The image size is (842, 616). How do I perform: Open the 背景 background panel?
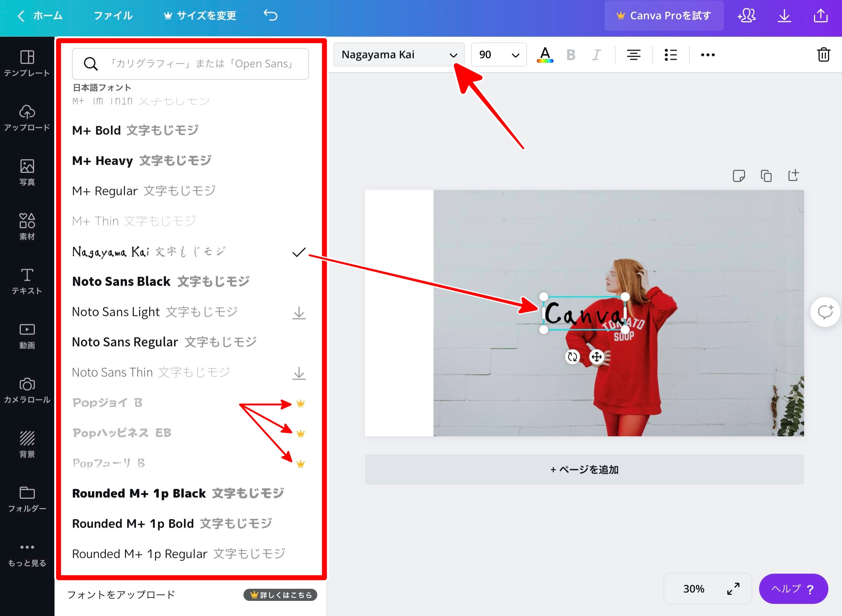click(x=27, y=445)
